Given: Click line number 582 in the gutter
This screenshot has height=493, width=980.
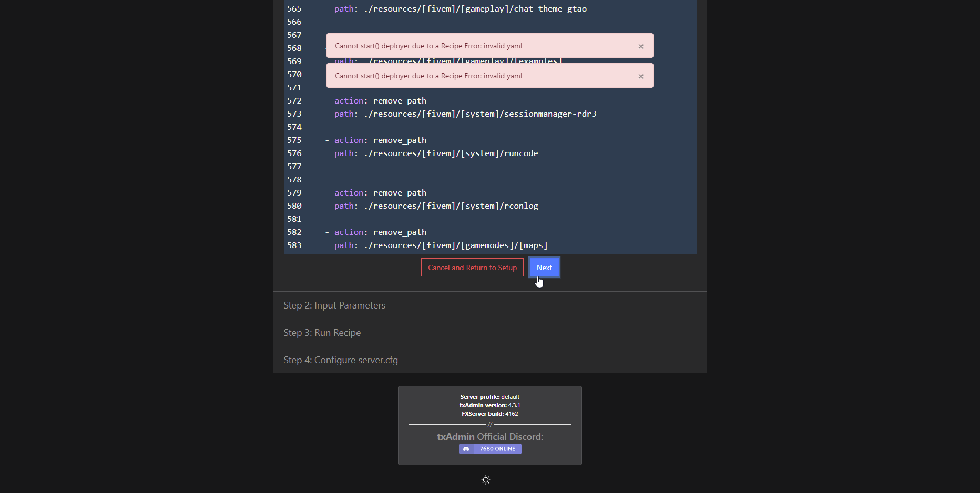Looking at the screenshot, I should tap(294, 232).
